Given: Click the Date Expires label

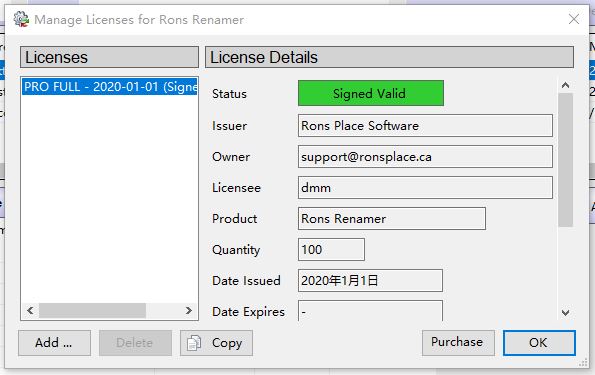Looking at the screenshot, I should [248, 312].
